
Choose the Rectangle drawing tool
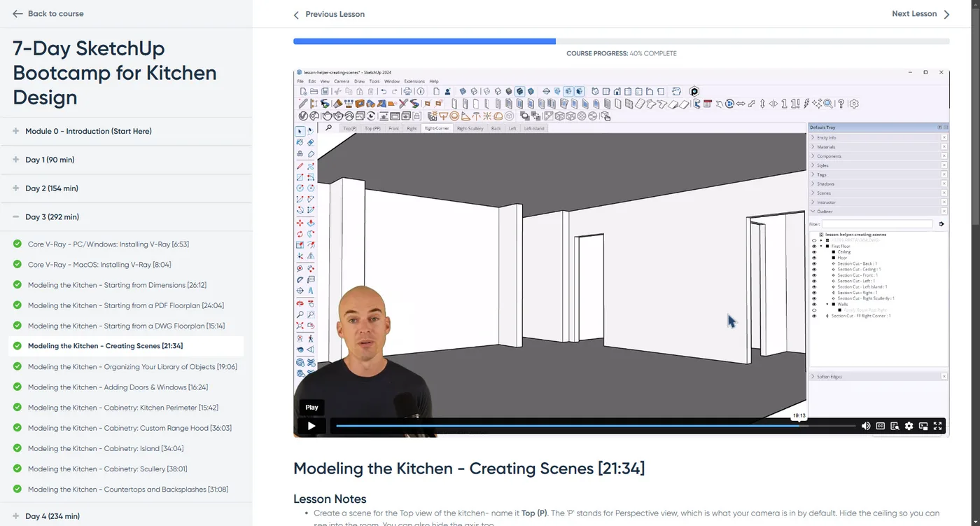tap(299, 177)
